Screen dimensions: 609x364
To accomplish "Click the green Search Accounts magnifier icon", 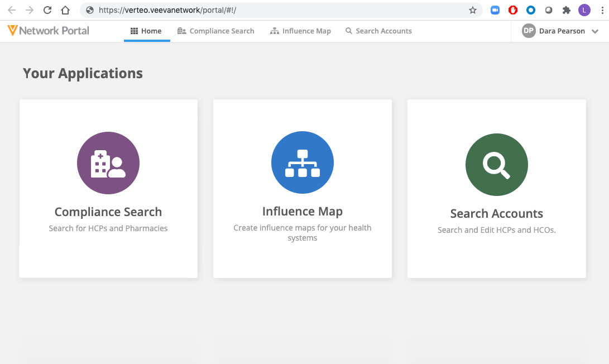I will pos(496,165).
